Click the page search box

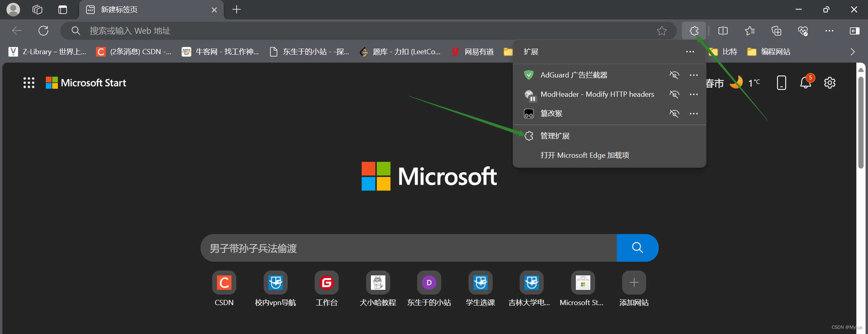click(409, 248)
